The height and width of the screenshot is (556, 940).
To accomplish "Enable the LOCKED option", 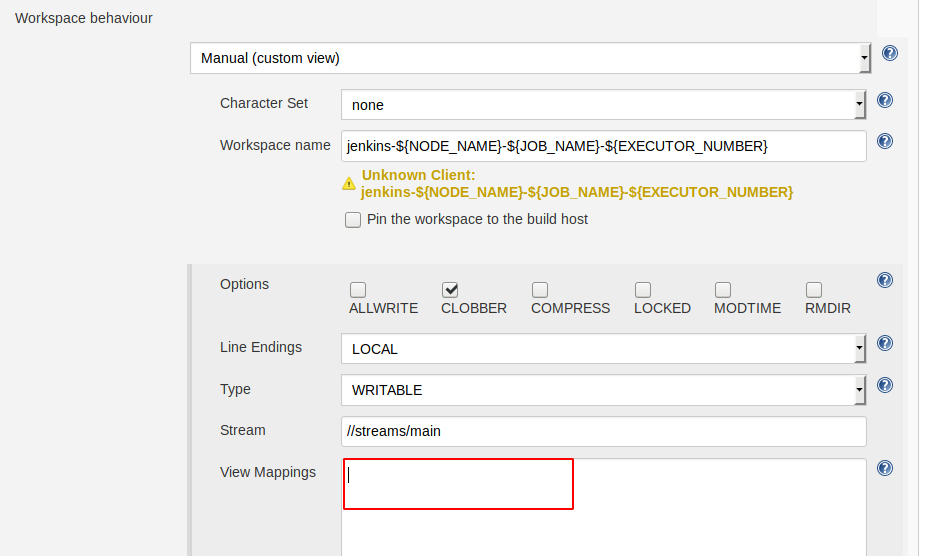I will [643, 290].
